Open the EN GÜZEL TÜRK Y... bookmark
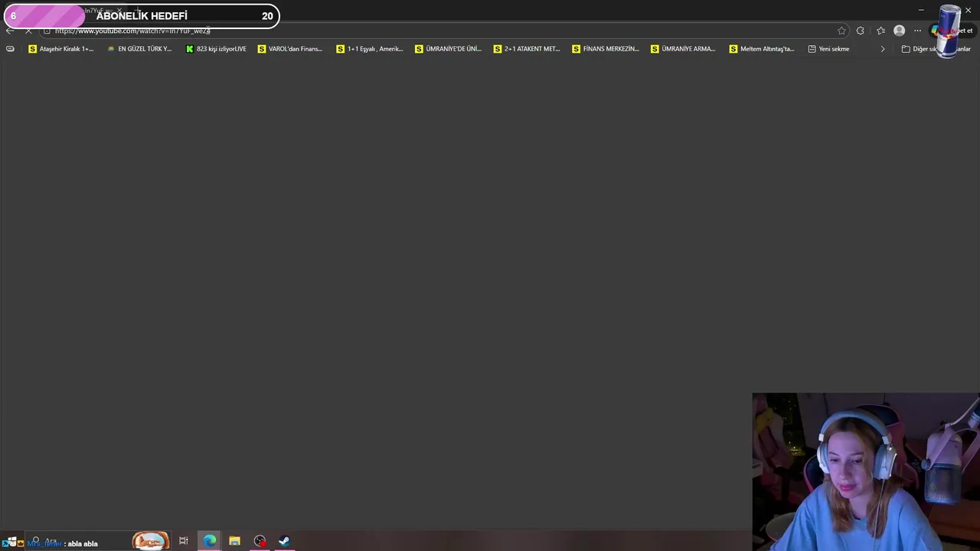Image resolution: width=980 pixels, height=551 pixels. click(139, 49)
